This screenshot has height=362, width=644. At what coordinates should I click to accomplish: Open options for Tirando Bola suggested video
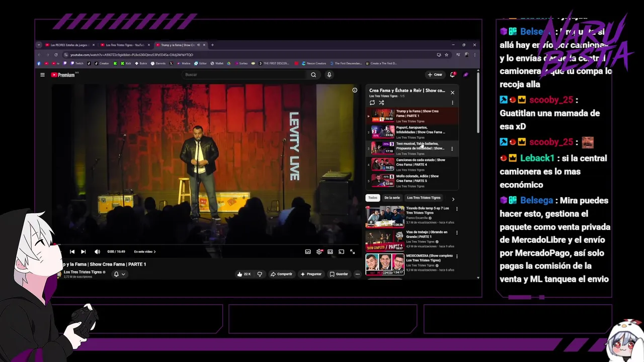pos(457,209)
